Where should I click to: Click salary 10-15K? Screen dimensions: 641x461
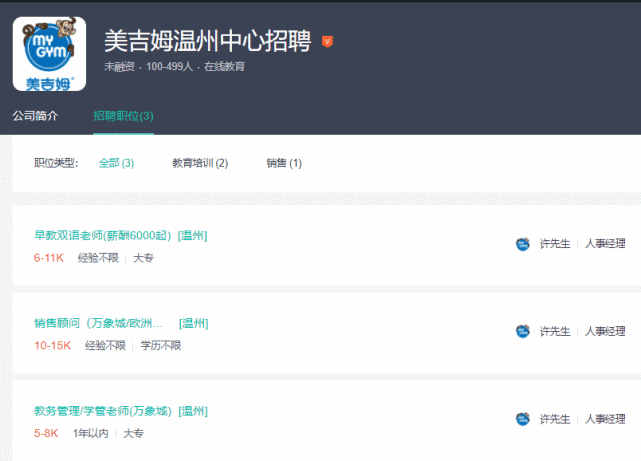click(x=53, y=346)
